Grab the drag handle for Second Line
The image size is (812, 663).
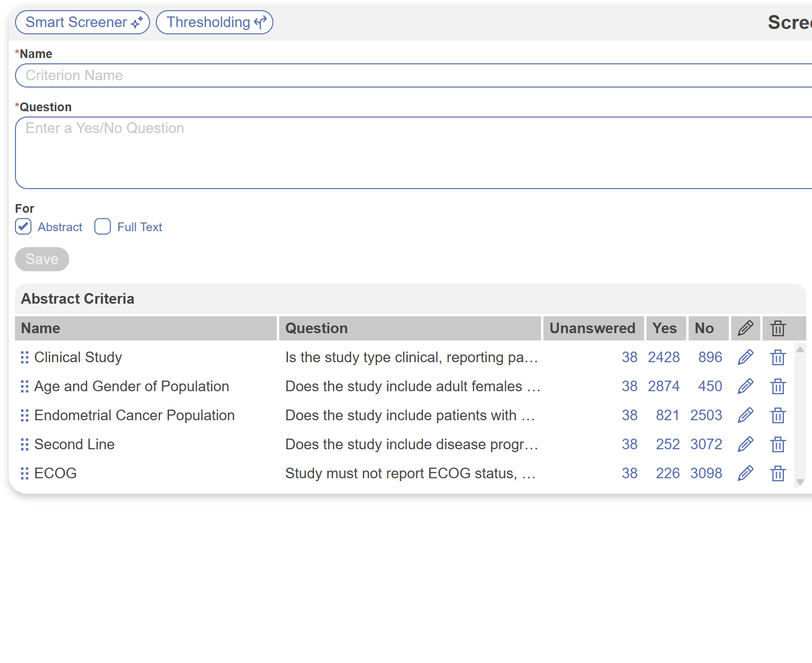(25, 444)
